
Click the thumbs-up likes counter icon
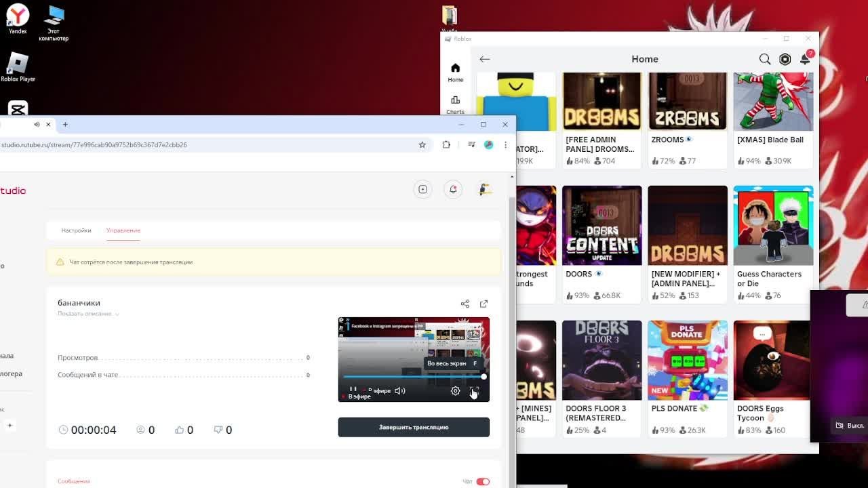tap(180, 430)
